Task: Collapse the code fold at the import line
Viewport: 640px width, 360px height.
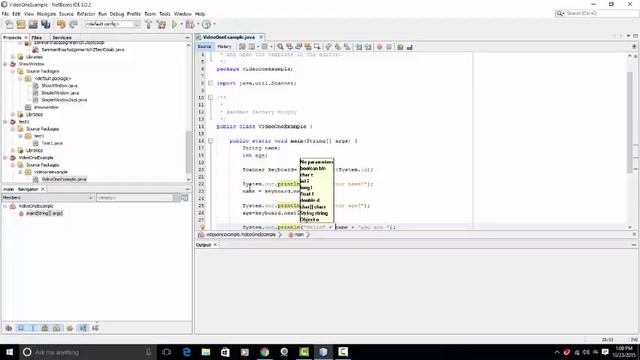Action: (211, 83)
